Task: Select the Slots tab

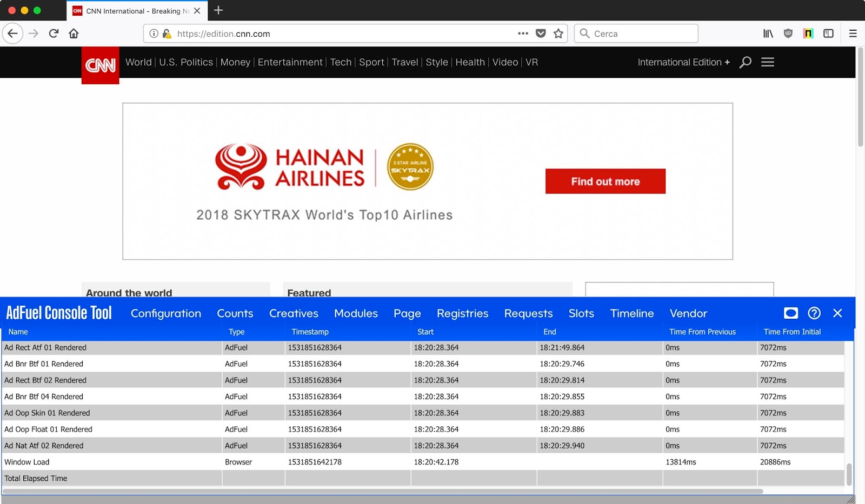Action: pos(581,313)
